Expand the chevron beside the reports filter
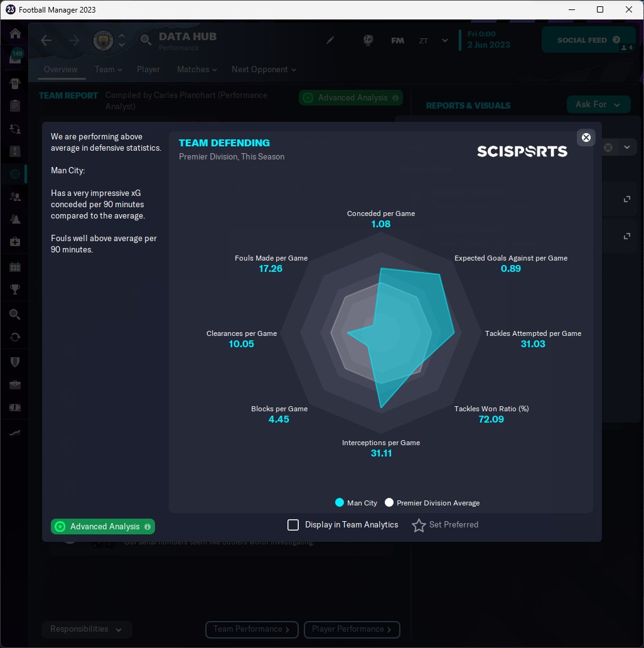The height and width of the screenshot is (648, 644). coord(627,147)
